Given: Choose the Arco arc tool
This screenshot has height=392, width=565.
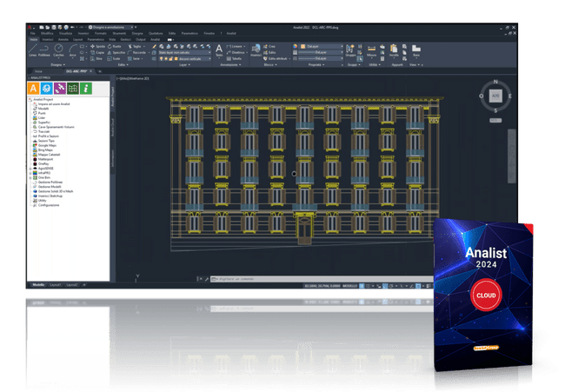Looking at the screenshot, I should (73, 50).
